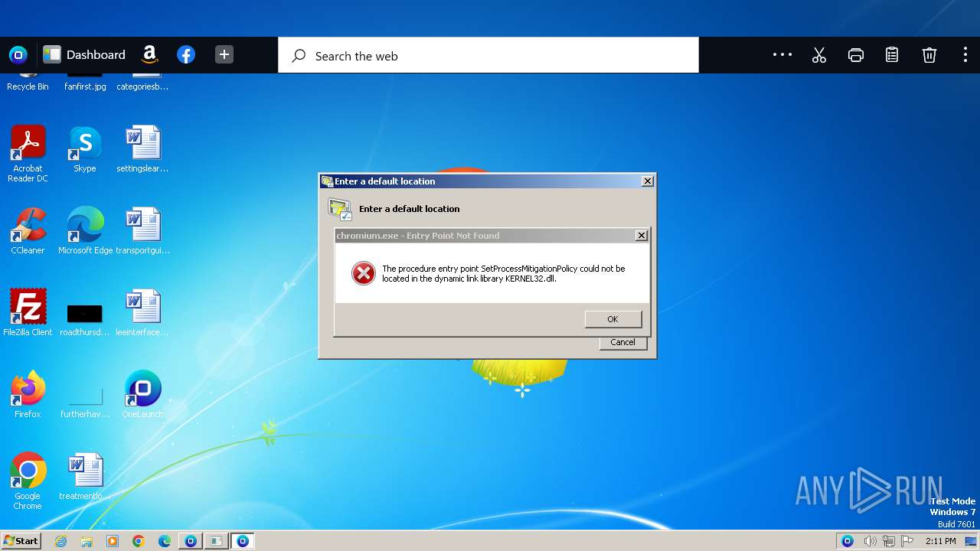Select the transportgui... Word document
The height and width of the screenshot is (551, 980).
[142, 231]
